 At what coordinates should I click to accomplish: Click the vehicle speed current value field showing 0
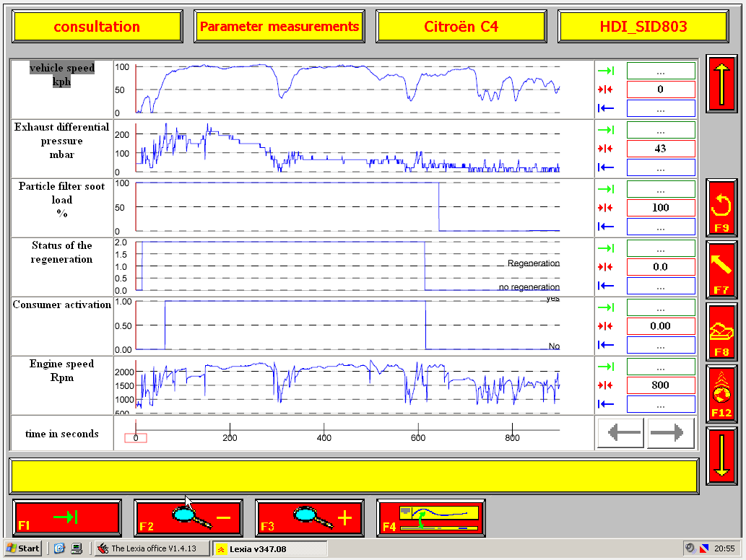(660, 89)
